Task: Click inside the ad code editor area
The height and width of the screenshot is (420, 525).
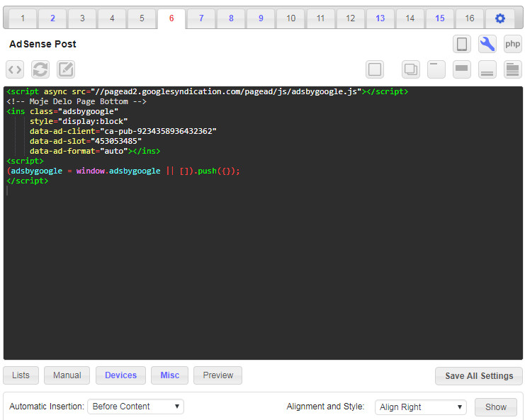Action: click(x=262, y=269)
